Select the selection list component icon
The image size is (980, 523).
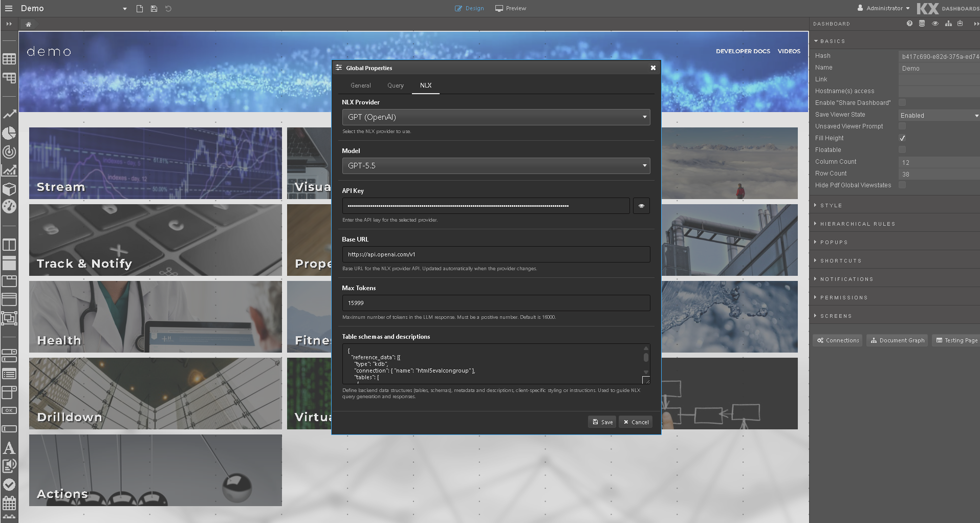point(9,374)
